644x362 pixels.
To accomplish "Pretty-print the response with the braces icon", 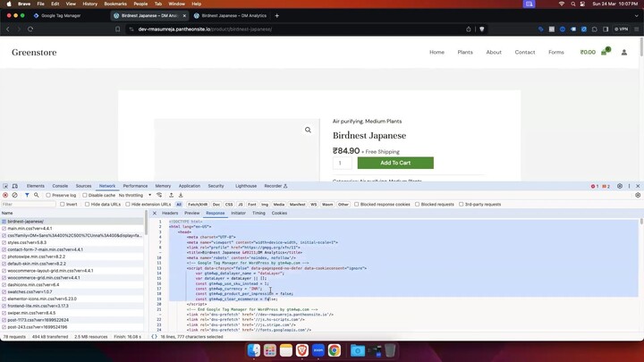I will point(154,337).
